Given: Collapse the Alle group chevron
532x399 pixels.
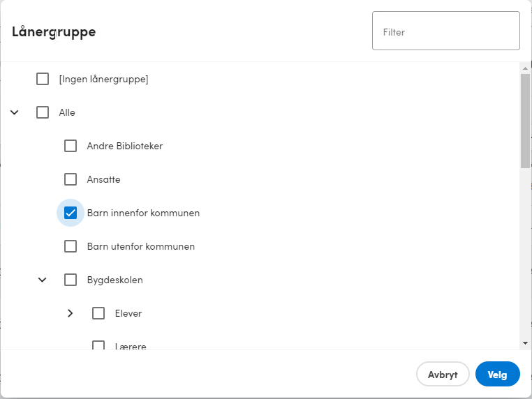Looking at the screenshot, I should click(14, 112).
